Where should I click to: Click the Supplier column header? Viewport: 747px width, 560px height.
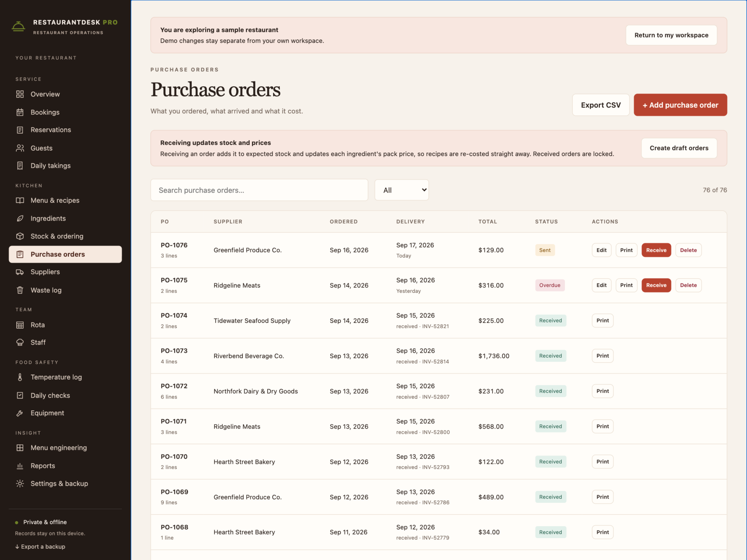click(x=228, y=222)
